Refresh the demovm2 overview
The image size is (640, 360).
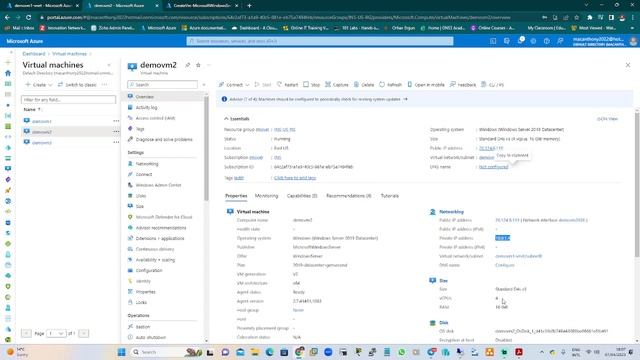pyautogui.click(x=391, y=84)
